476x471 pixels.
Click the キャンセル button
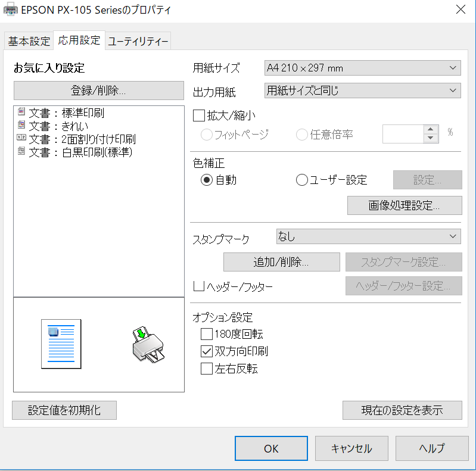tap(351, 448)
